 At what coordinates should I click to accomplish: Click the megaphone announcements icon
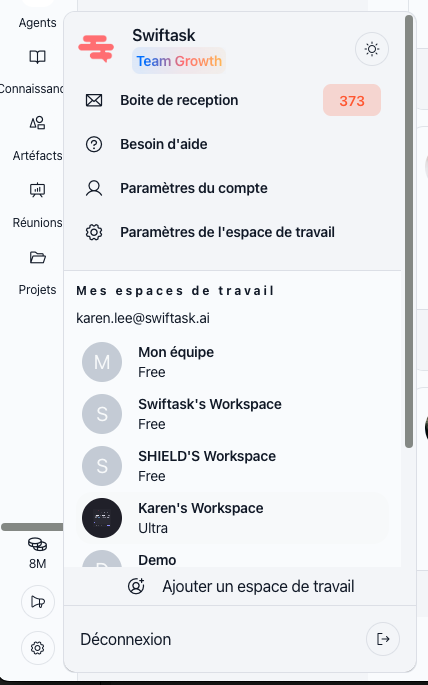pos(38,602)
